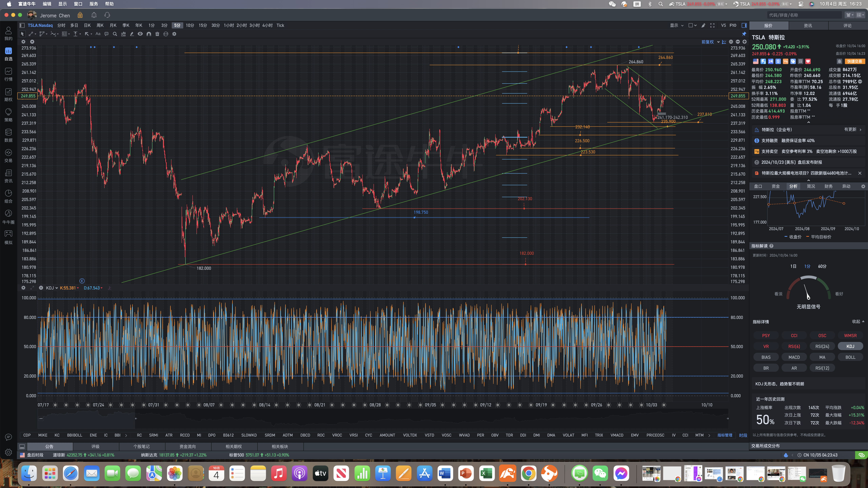Click the XY coordinate axis icon
Image resolution: width=868 pixels, height=488 pixels.
(724, 42)
